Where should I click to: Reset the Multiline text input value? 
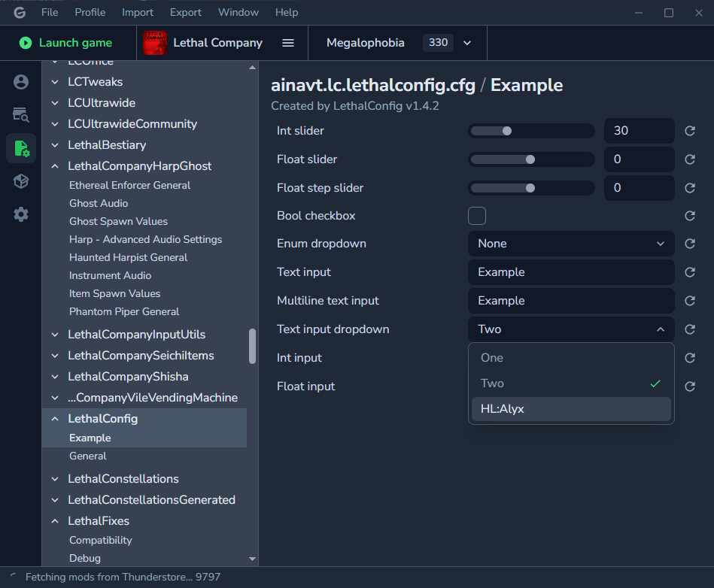690,301
